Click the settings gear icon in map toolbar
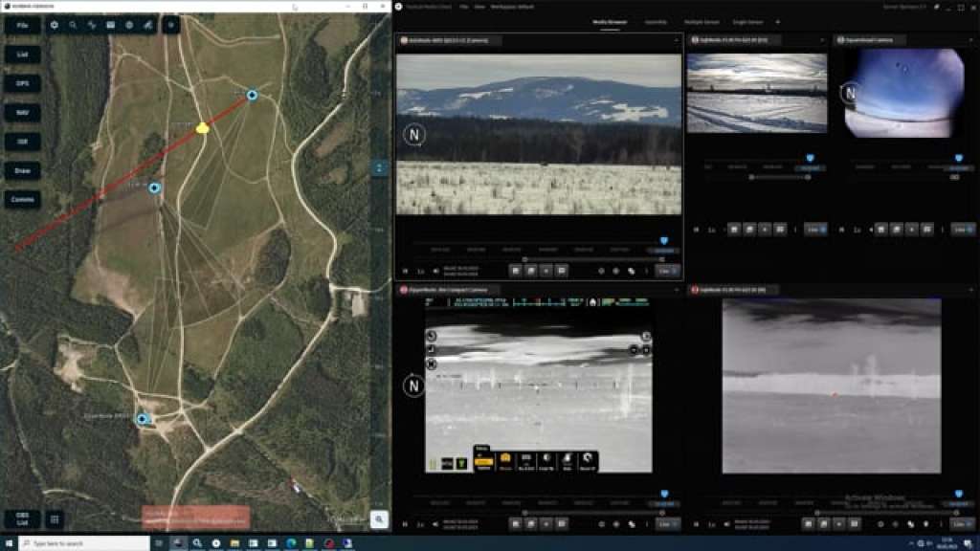Screen dimensions: 980x551 click(x=55, y=25)
